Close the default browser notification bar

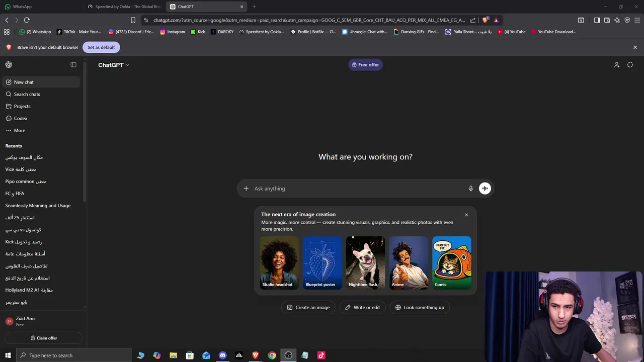(635, 47)
